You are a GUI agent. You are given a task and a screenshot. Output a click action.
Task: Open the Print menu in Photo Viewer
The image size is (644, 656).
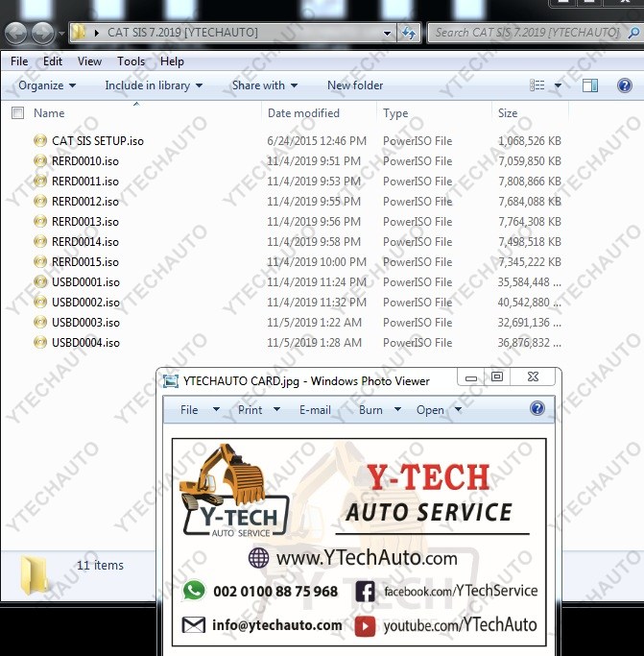tap(257, 410)
